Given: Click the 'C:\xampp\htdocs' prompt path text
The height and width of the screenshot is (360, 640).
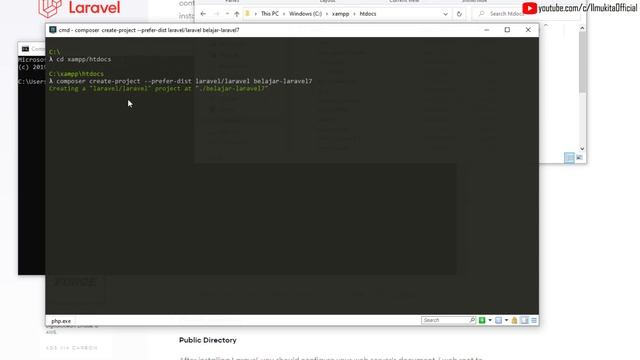Looking at the screenshot, I should pyautogui.click(x=76, y=74).
